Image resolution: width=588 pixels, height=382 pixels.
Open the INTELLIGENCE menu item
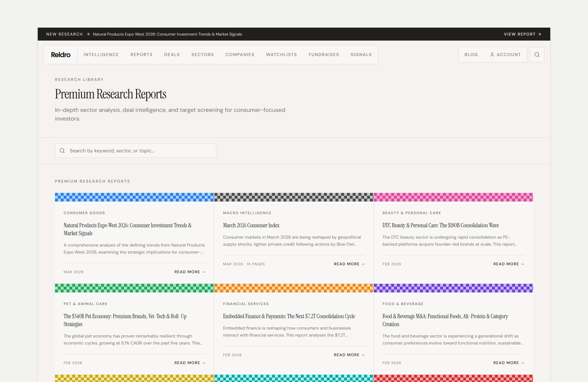[x=101, y=54]
